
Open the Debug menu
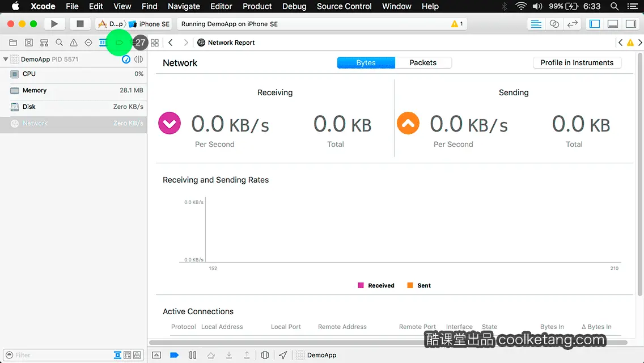[x=294, y=6]
